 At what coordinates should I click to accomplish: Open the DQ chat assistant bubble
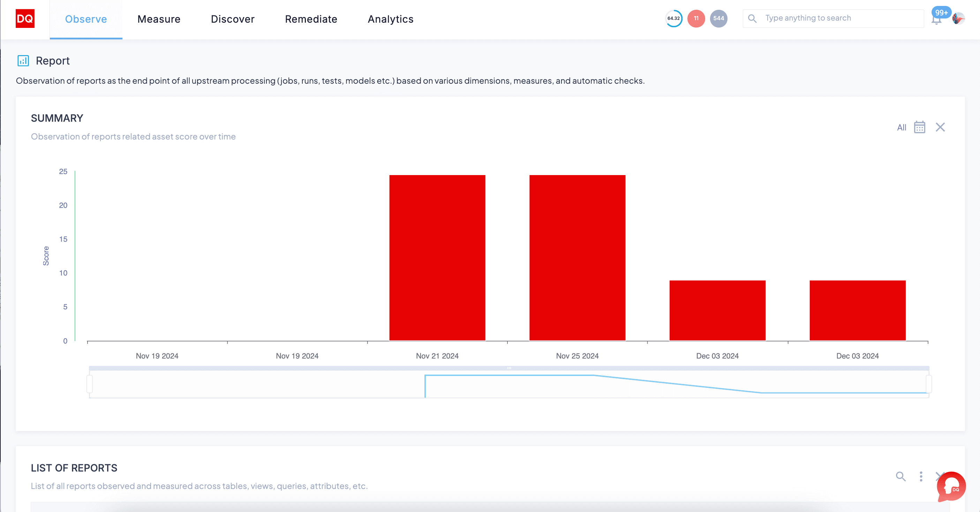[951, 487]
